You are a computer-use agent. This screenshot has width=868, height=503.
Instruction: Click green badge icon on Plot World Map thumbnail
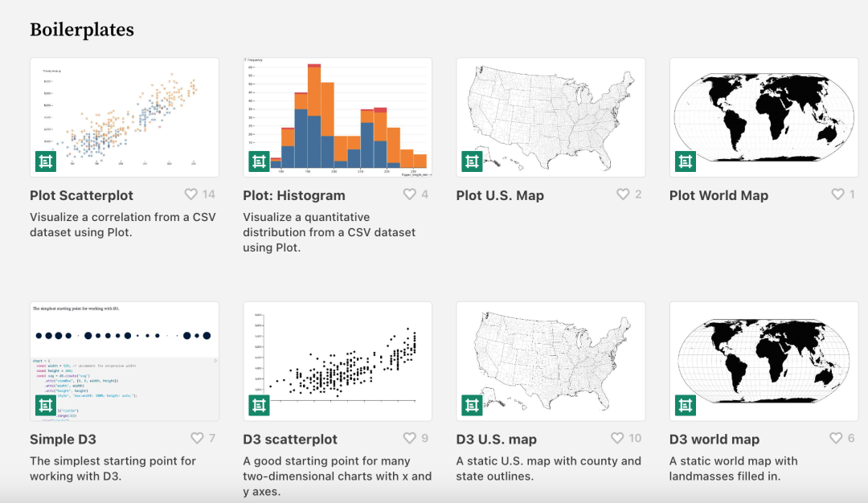tap(686, 162)
